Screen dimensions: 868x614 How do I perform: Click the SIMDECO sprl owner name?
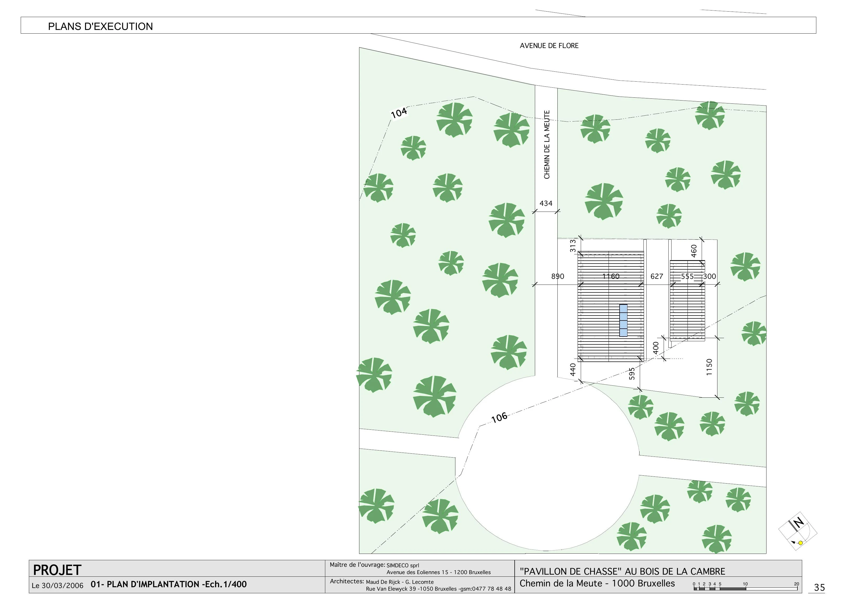point(403,566)
